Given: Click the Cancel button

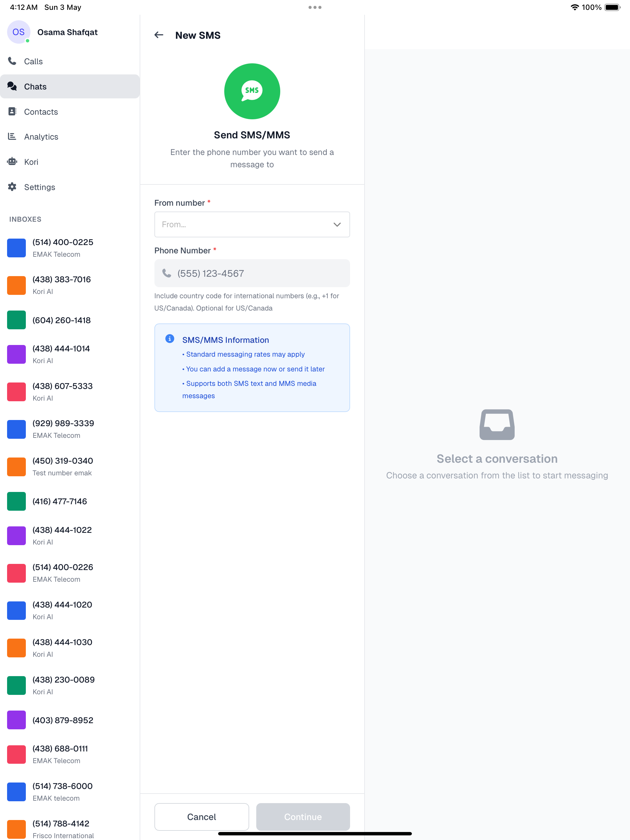Looking at the screenshot, I should pyautogui.click(x=201, y=817).
